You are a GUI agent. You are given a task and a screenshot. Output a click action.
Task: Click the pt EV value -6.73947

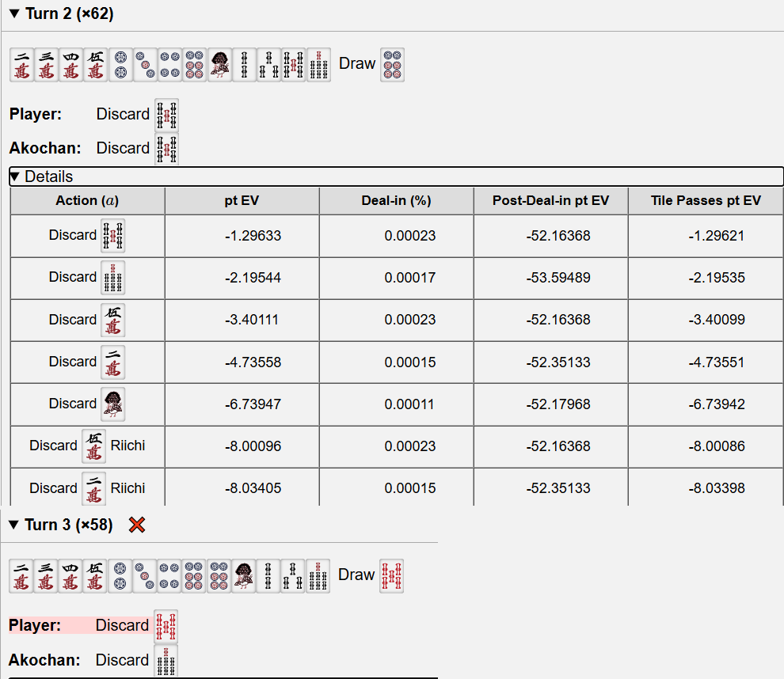pyautogui.click(x=253, y=404)
